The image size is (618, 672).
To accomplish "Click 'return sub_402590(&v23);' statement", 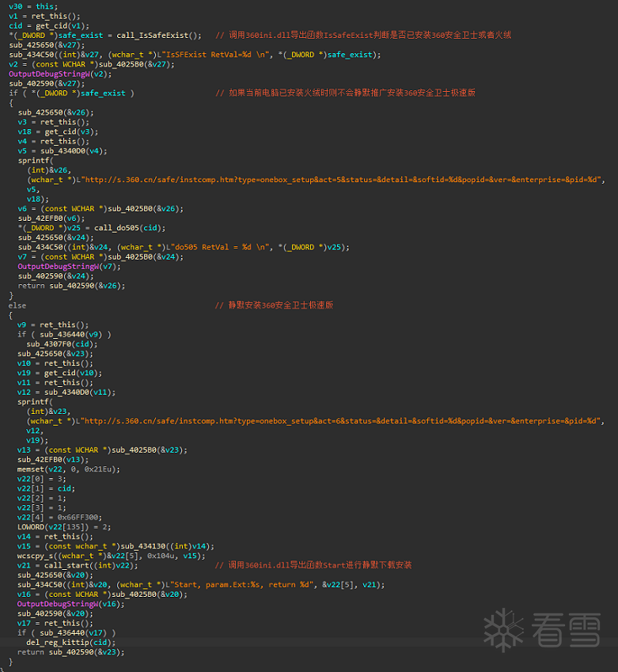I will tap(70, 652).
